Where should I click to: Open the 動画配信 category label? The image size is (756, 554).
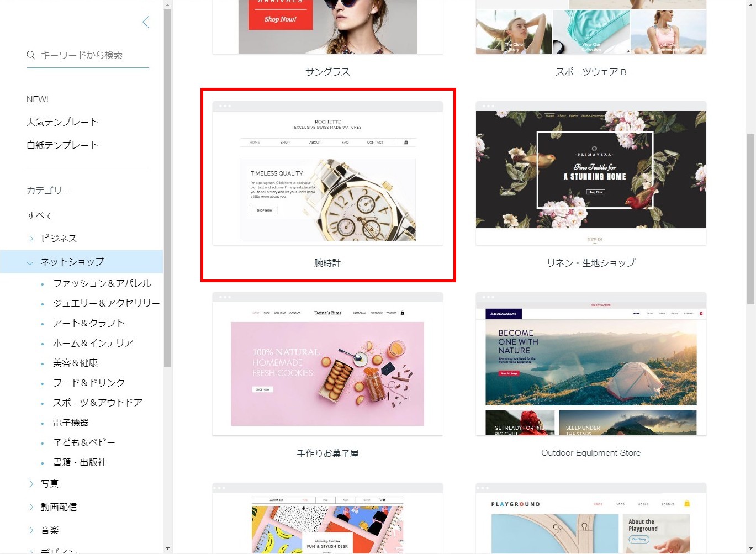59,507
